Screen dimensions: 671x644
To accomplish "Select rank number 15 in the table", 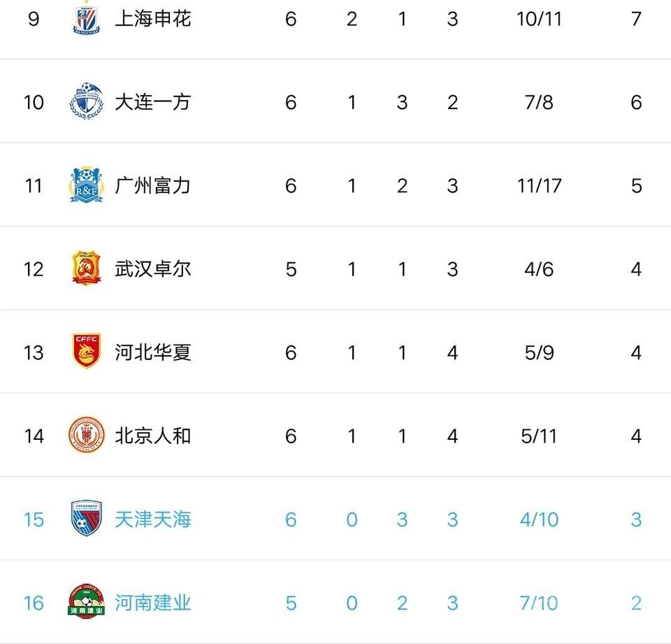I will [34, 519].
